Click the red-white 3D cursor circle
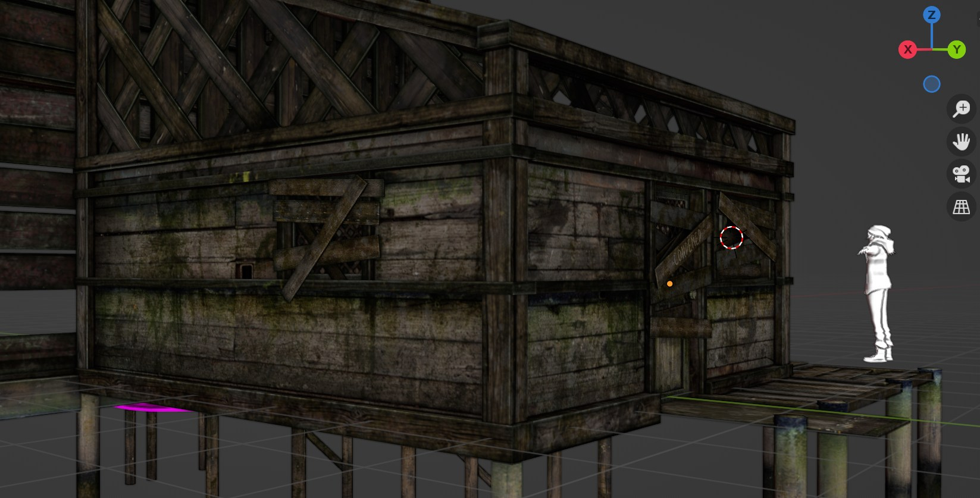Image resolution: width=980 pixels, height=498 pixels. pos(731,237)
